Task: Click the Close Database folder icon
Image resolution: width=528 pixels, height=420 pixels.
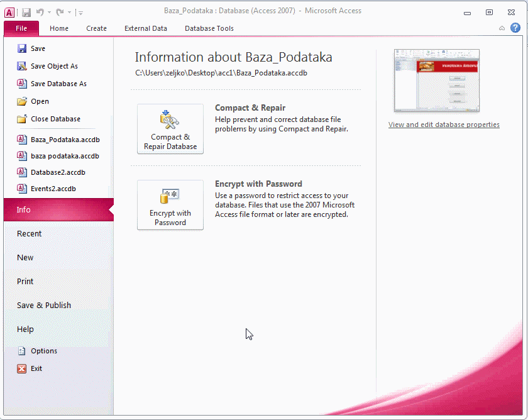Action: coord(22,119)
